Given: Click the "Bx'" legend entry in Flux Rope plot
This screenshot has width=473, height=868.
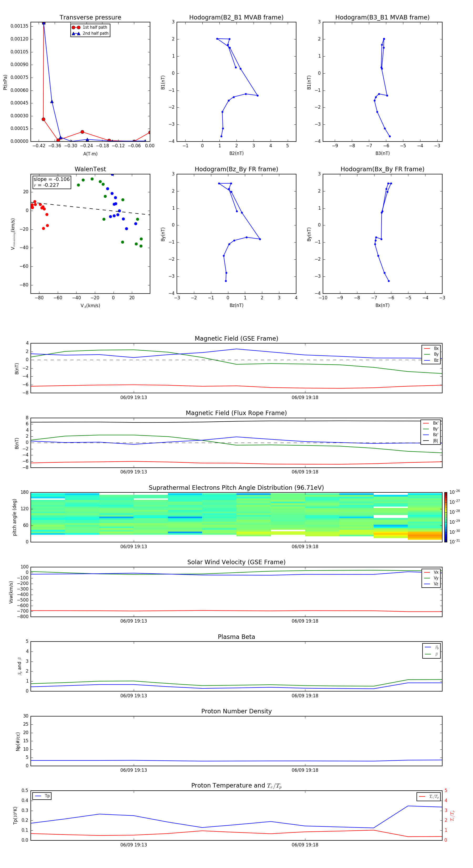Looking at the screenshot, I should (431, 423).
